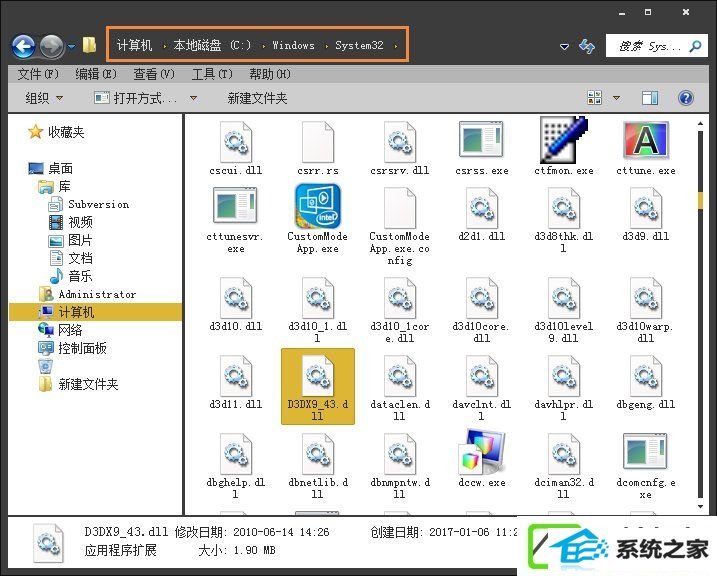Expand the 打开方式 dropdown arrow

(x=193, y=98)
